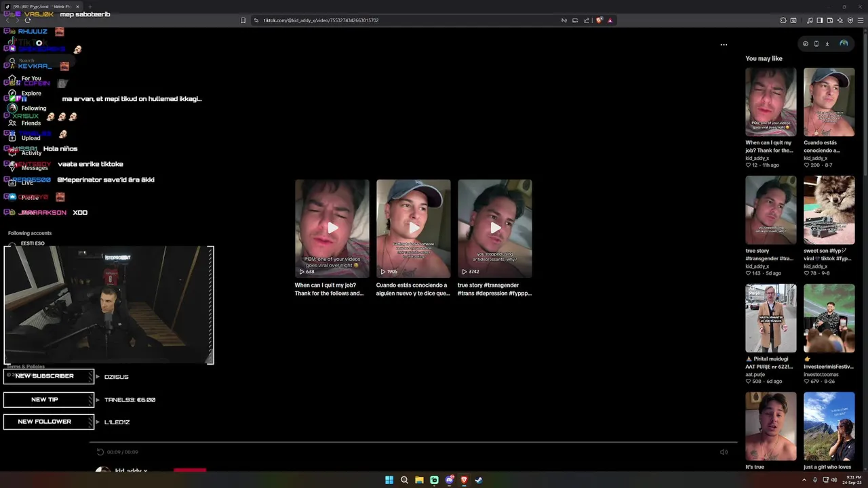868x488 pixels.
Task: Click the Brave browser taskbar icon
Action: point(464,480)
